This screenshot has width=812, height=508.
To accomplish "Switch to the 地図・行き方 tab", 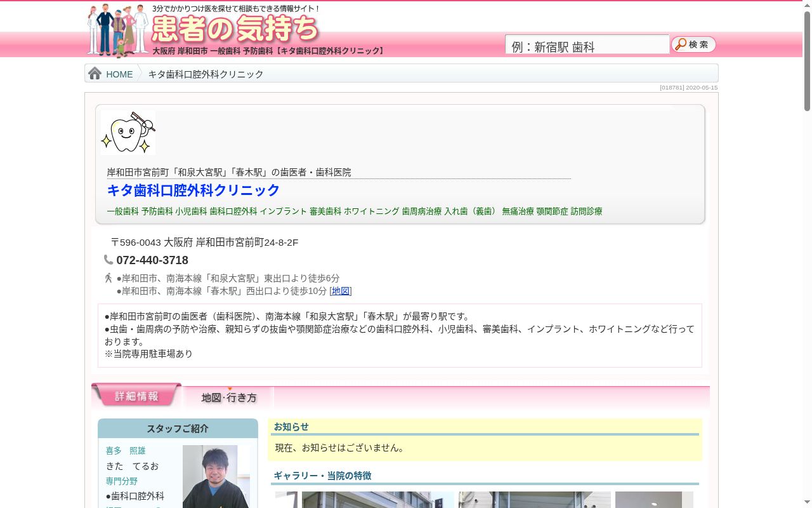I will pyautogui.click(x=229, y=398).
